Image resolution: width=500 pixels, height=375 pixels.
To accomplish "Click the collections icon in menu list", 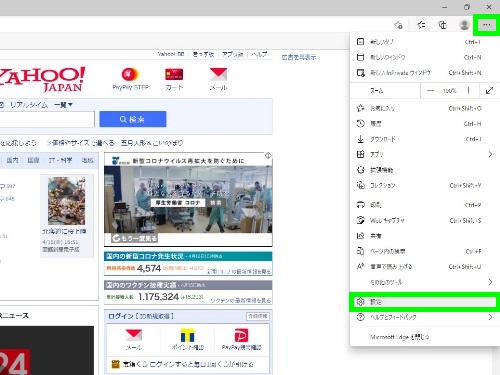I will (x=361, y=185).
